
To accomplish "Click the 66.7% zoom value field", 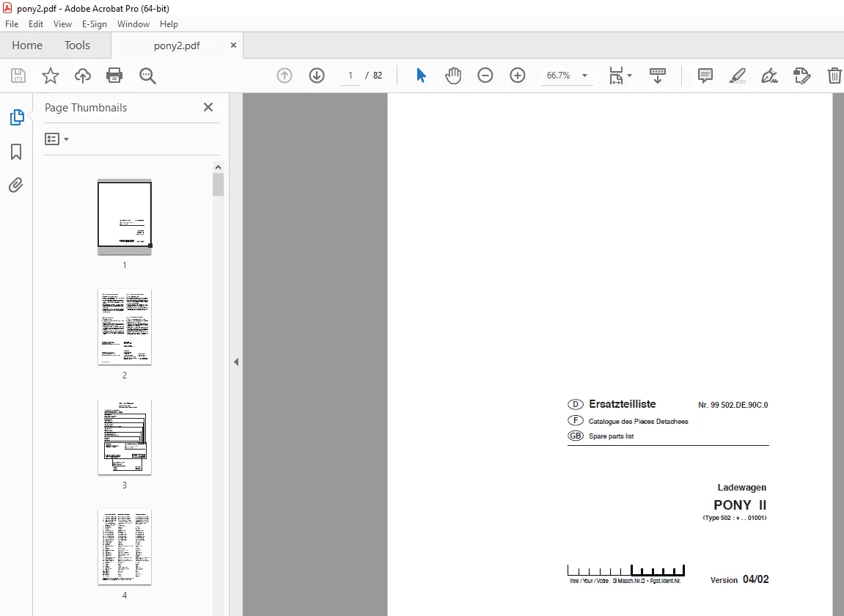I will pyautogui.click(x=558, y=76).
